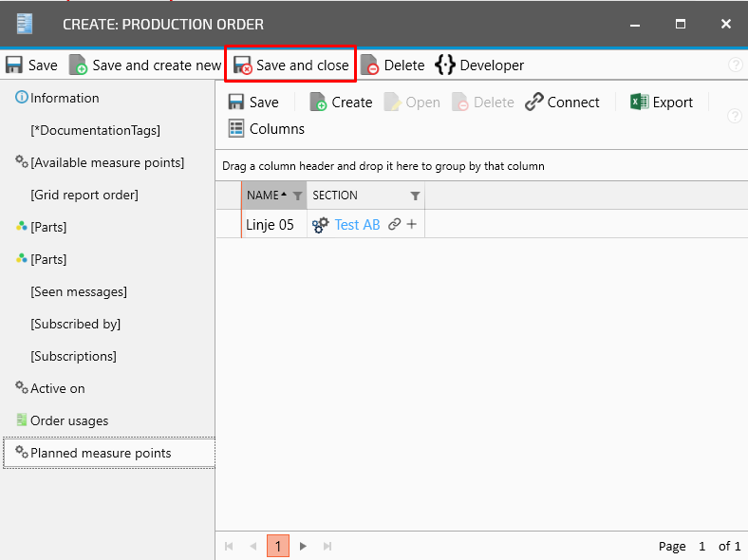Select page 1 in the pager
Viewport: 748px width, 560px height.
pos(278,546)
